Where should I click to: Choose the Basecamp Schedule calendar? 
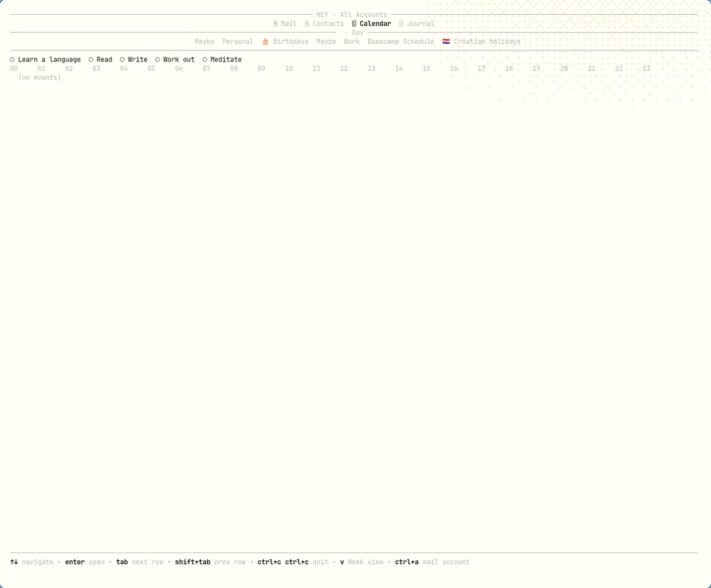tap(401, 41)
